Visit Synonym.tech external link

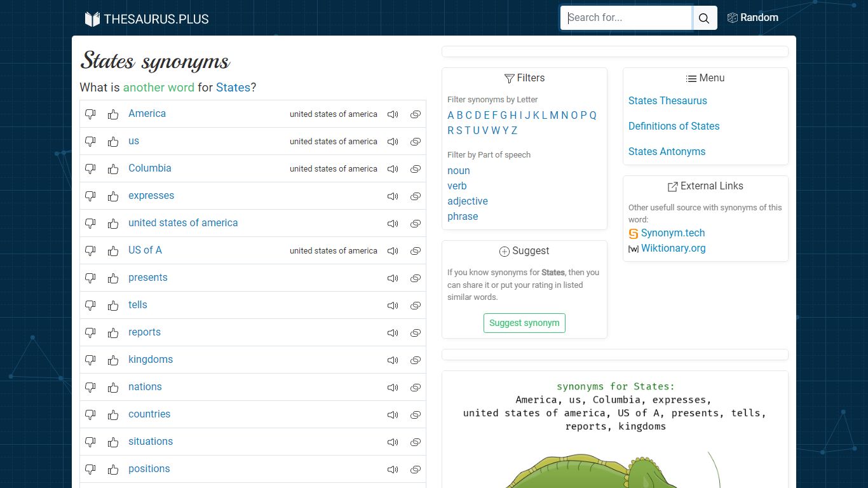click(x=673, y=233)
